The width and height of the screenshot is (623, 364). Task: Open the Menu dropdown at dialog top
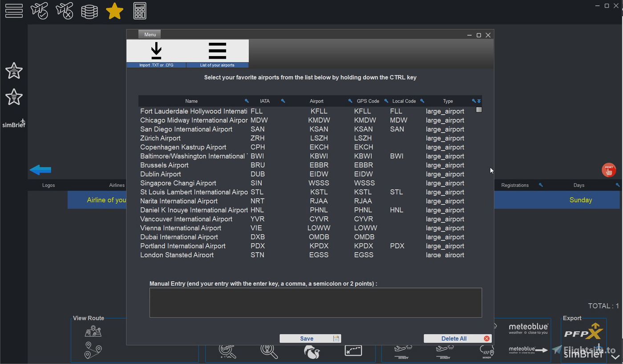pos(150,34)
